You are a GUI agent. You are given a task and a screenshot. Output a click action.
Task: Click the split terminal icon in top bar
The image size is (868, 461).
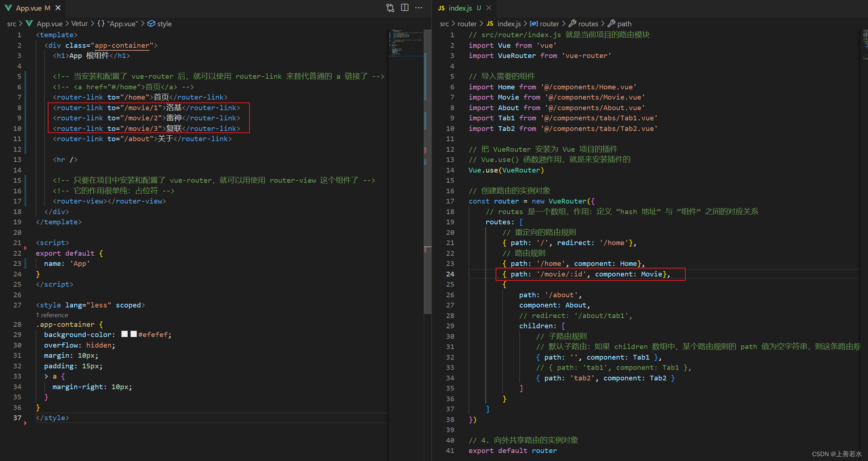(x=402, y=7)
